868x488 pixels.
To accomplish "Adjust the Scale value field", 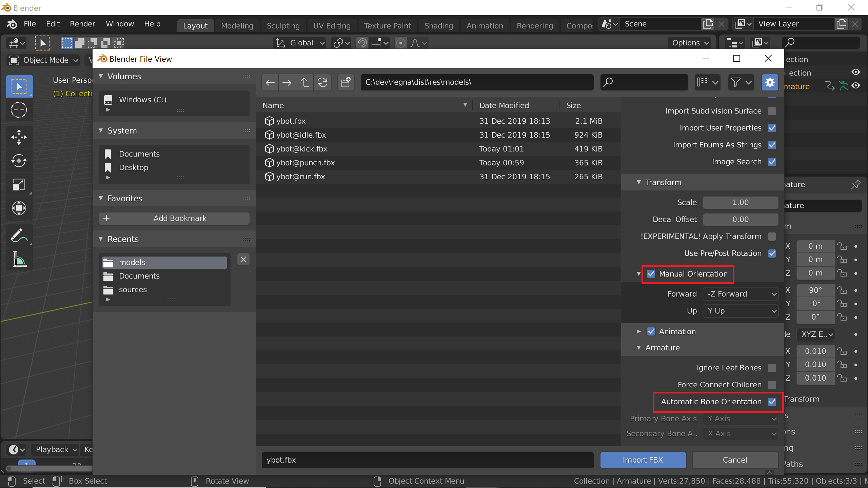I will tap(741, 203).
